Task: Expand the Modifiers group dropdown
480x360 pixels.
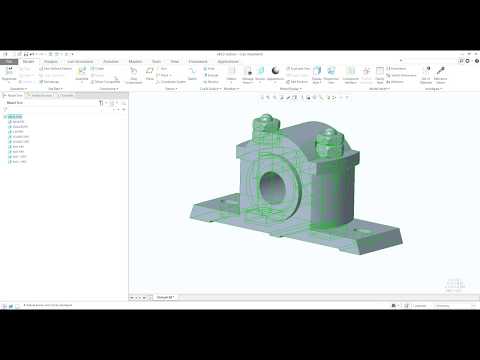Action: pyautogui.click(x=231, y=89)
